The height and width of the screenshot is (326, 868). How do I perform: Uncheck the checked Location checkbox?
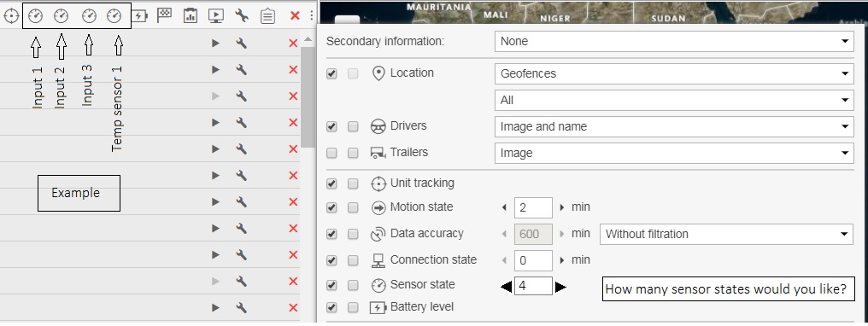(x=331, y=73)
